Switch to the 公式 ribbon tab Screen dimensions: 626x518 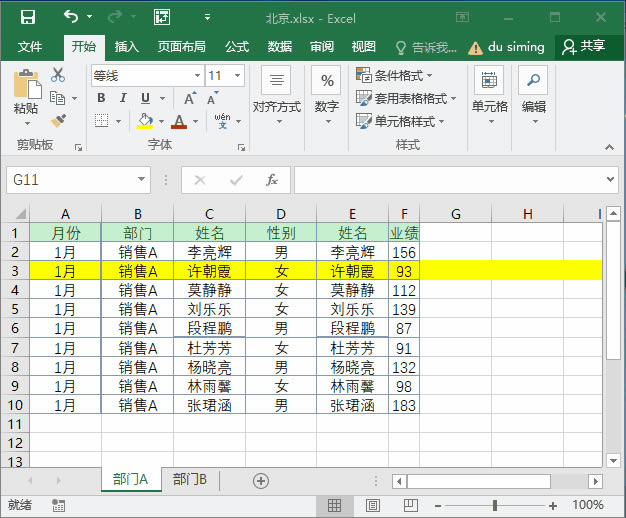[x=237, y=47]
